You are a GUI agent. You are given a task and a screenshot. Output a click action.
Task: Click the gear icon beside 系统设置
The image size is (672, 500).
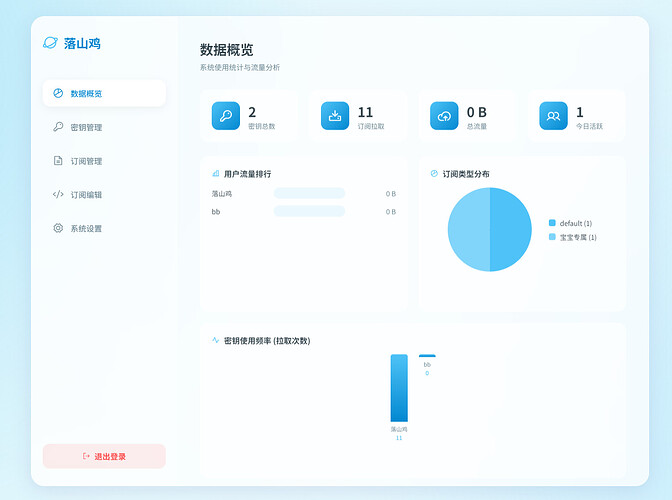coord(58,228)
